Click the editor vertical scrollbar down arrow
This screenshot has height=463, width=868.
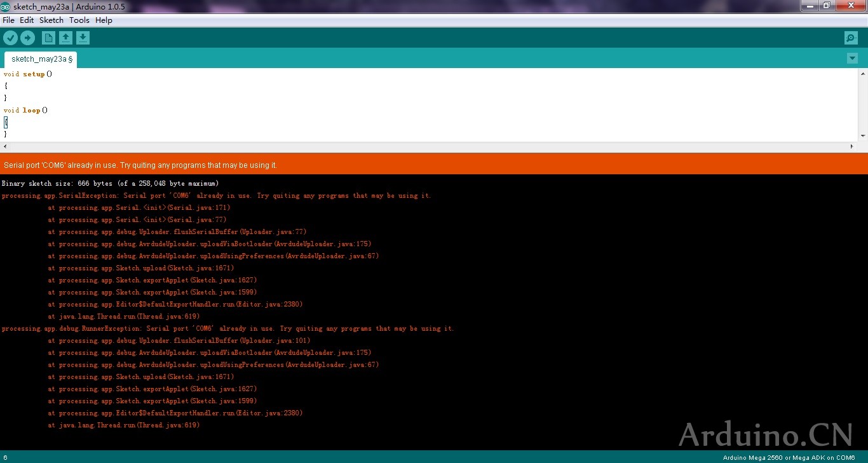(863, 136)
